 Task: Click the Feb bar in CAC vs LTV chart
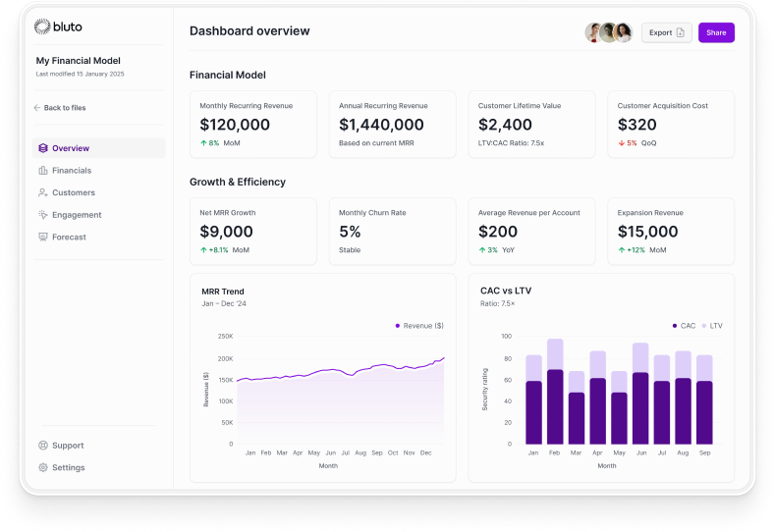pos(555,393)
